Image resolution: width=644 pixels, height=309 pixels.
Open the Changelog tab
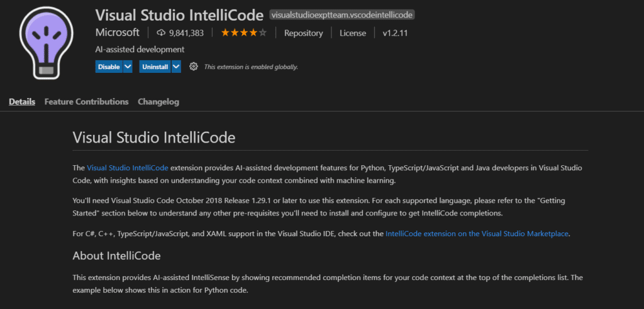pyautogui.click(x=158, y=102)
